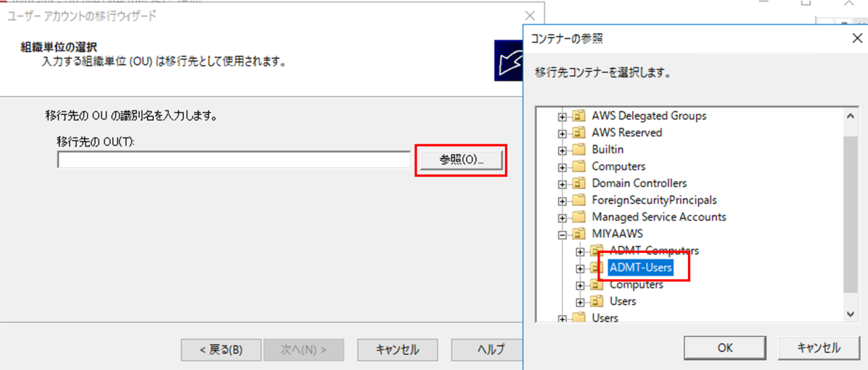
Task: Expand the ForeignSecurityPrincipals node
Action: [562, 200]
